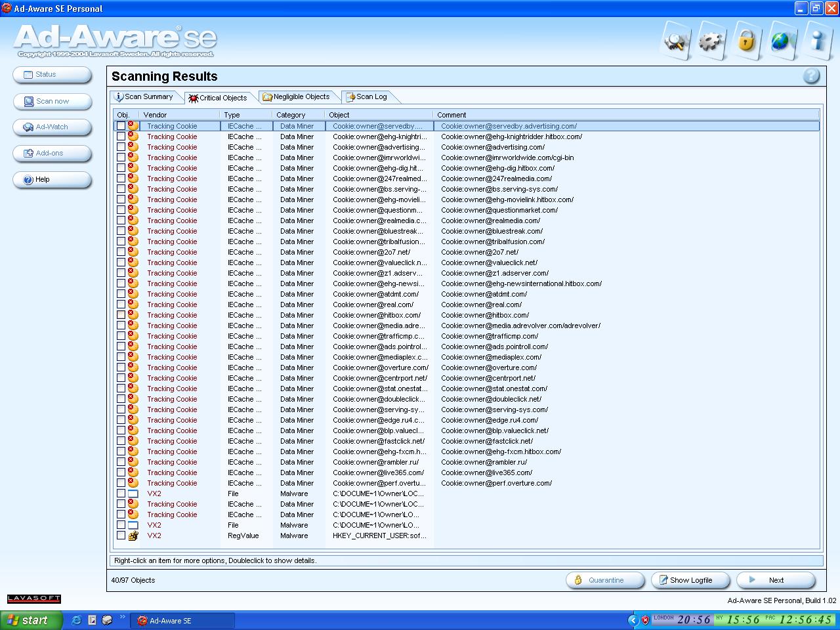Image resolution: width=840 pixels, height=630 pixels.
Task: Click the cookie icon in the hitbox.com row
Action: (133, 314)
